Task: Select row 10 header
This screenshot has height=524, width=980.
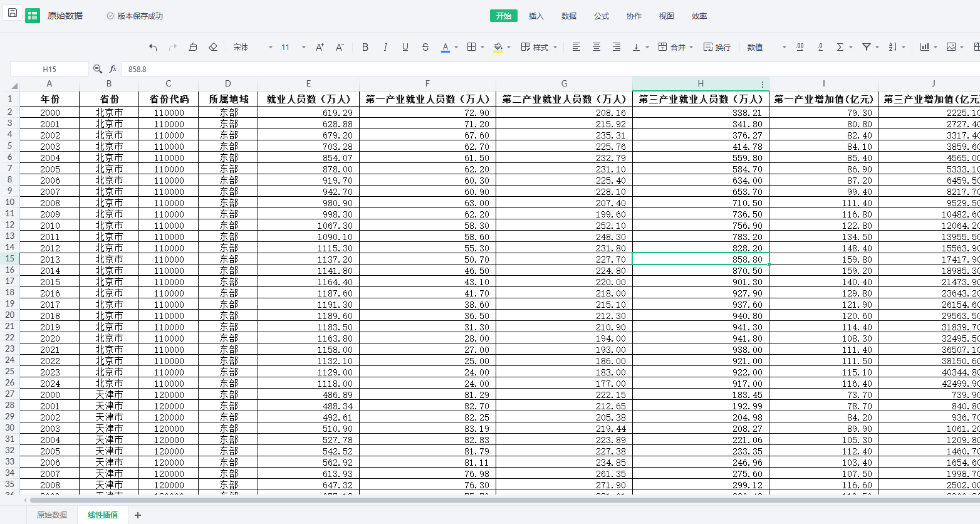Action: pyautogui.click(x=10, y=202)
